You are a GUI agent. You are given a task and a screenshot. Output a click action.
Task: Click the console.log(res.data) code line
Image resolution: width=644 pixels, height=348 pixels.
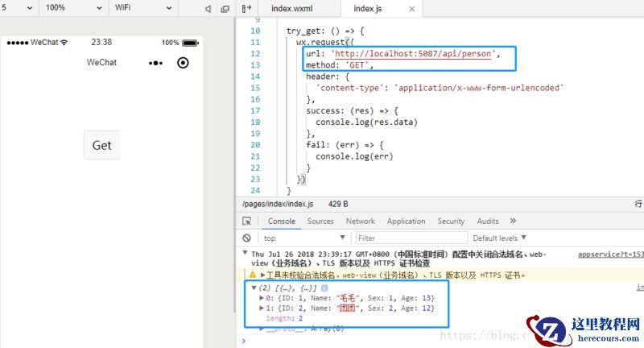pyautogui.click(x=366, y=122)
